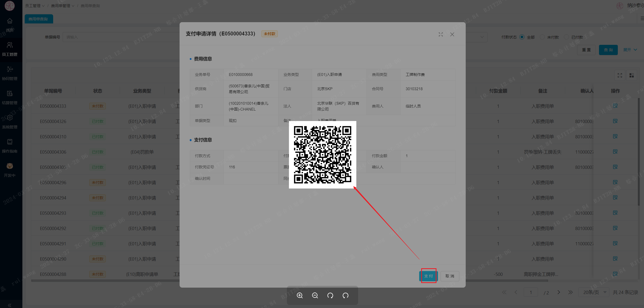Click contract number 30103218 in dialog
This screenshot has width=644, height=308.
coord(414,89)
